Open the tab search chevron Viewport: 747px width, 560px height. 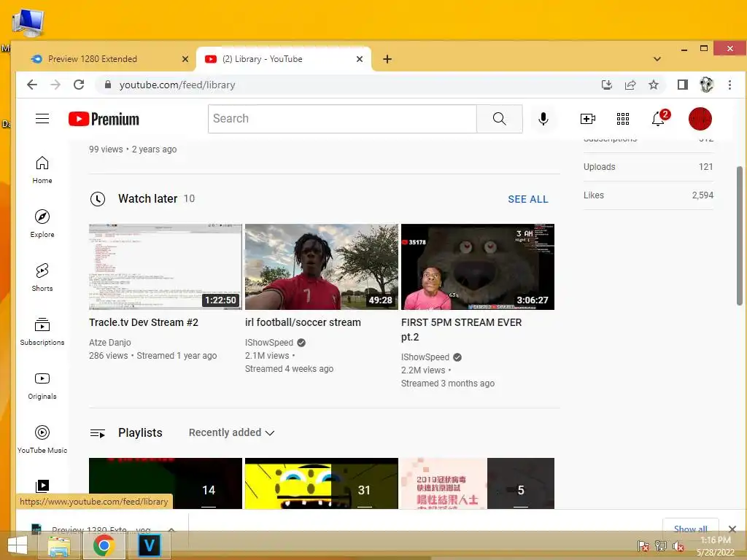point(657,59)
